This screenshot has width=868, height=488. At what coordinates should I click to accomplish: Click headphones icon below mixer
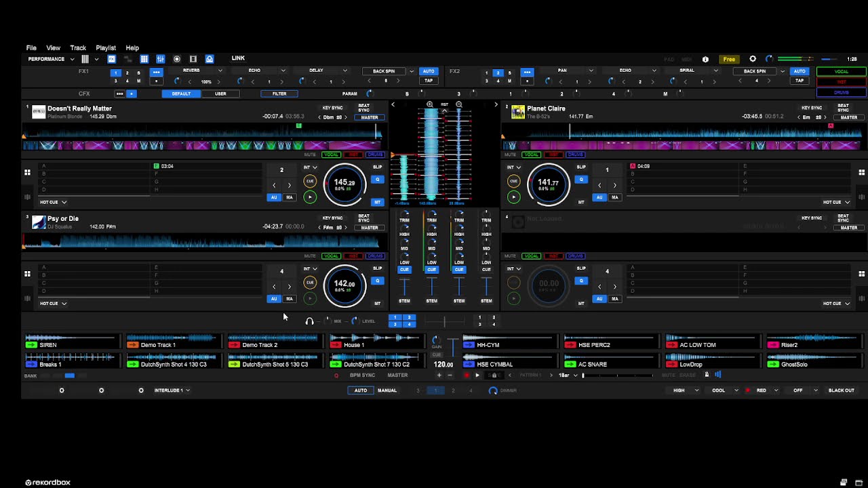pyautogui.click(x=310, y=321)
